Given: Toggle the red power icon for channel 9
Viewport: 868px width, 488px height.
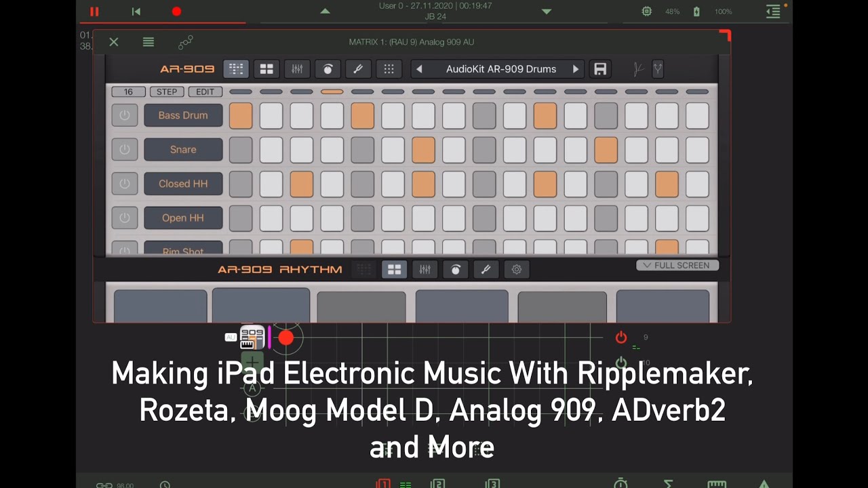Looking at the screenshot, I should pyautogui.click(x=621, y=338).
